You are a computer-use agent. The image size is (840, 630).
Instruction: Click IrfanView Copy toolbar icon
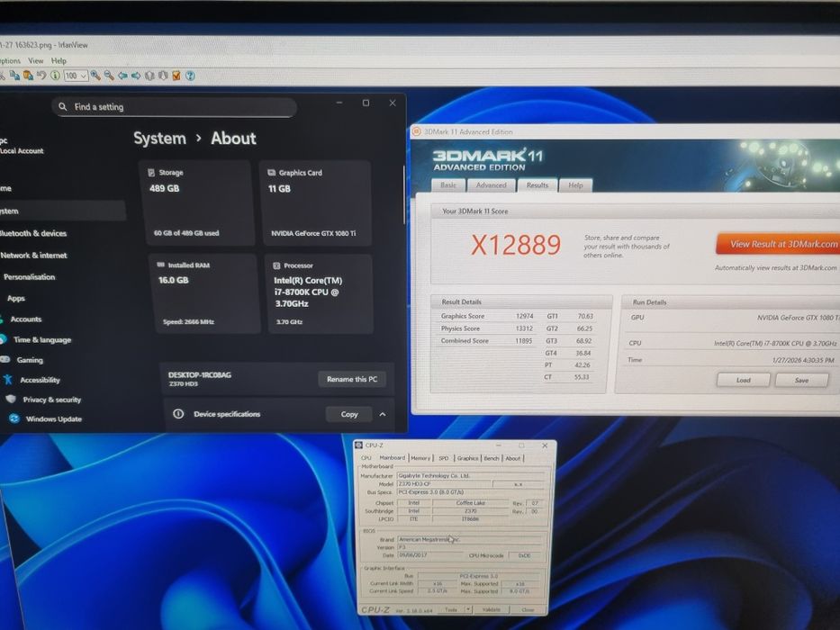click(14, 76)
